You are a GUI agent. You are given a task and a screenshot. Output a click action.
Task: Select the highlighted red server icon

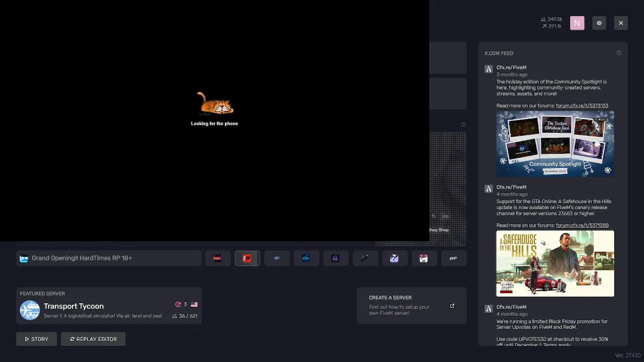coord(247,258)
